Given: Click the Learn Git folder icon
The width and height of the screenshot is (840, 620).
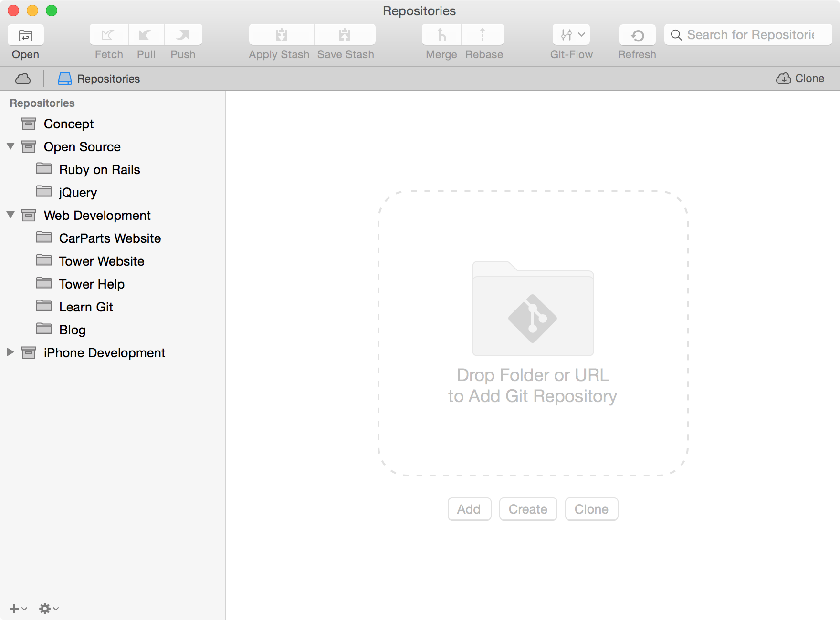Looking at the screenshot, I should [x=44, y=306].
